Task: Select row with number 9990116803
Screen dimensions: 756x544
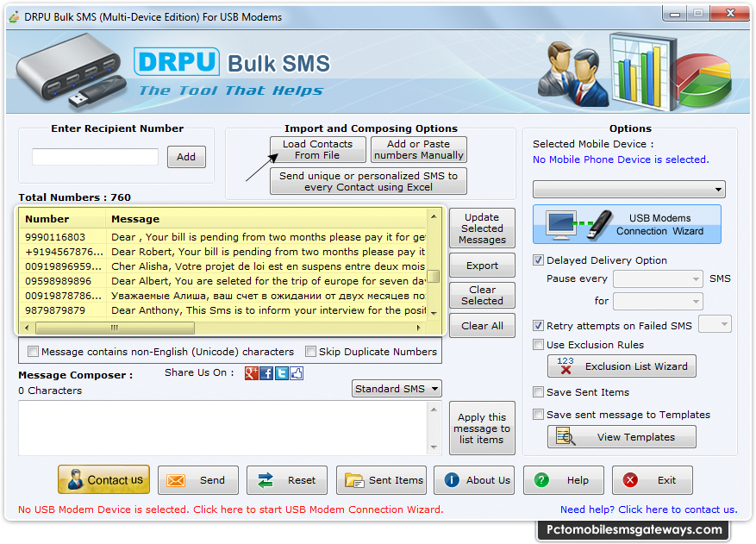Action: [x=224, y=237]
